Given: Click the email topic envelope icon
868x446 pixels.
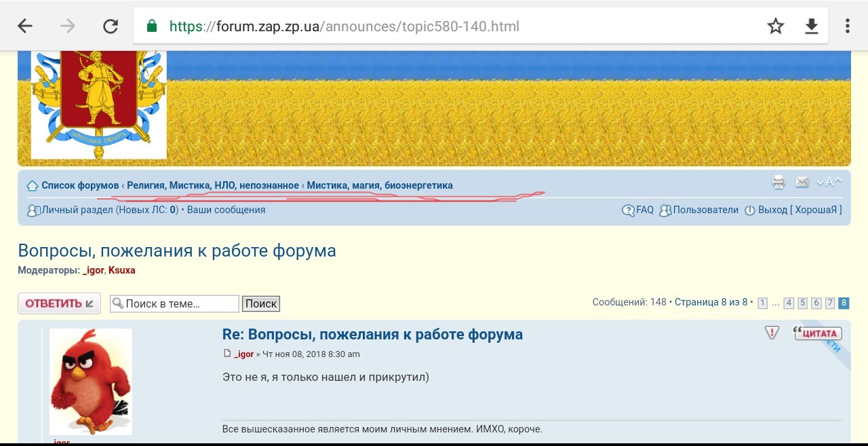Looking at the screenshot, I should point(802,182).
